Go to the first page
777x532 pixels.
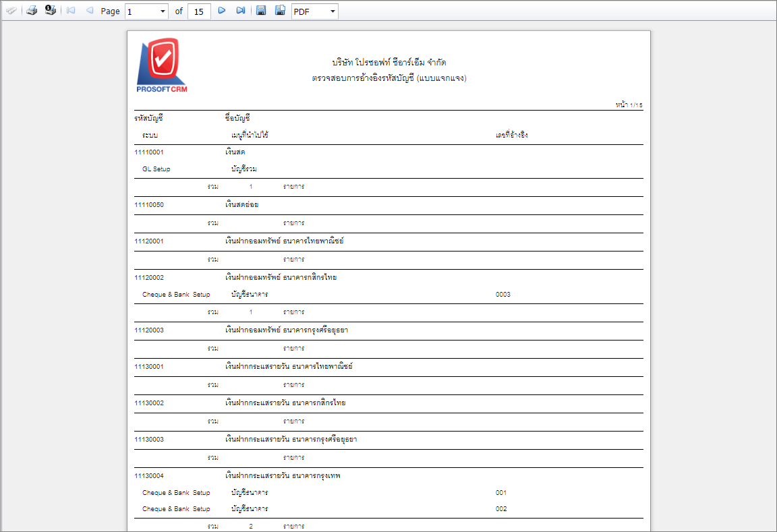71,10
